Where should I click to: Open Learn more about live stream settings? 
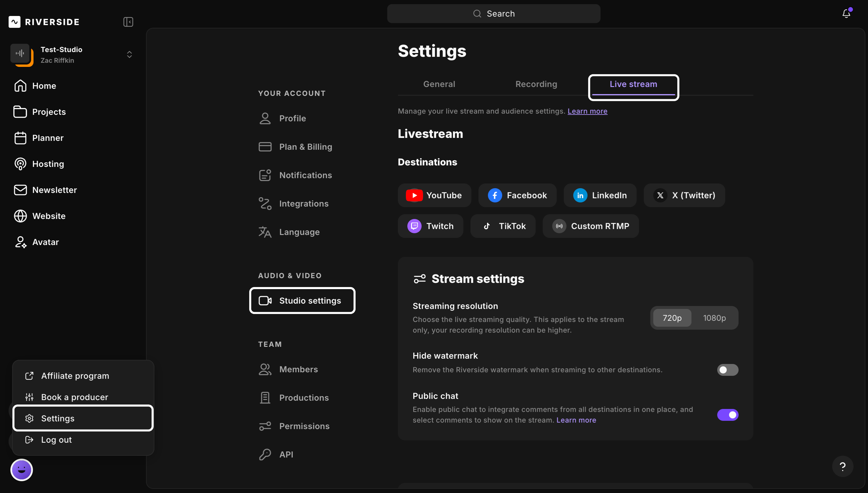(587, 111)
